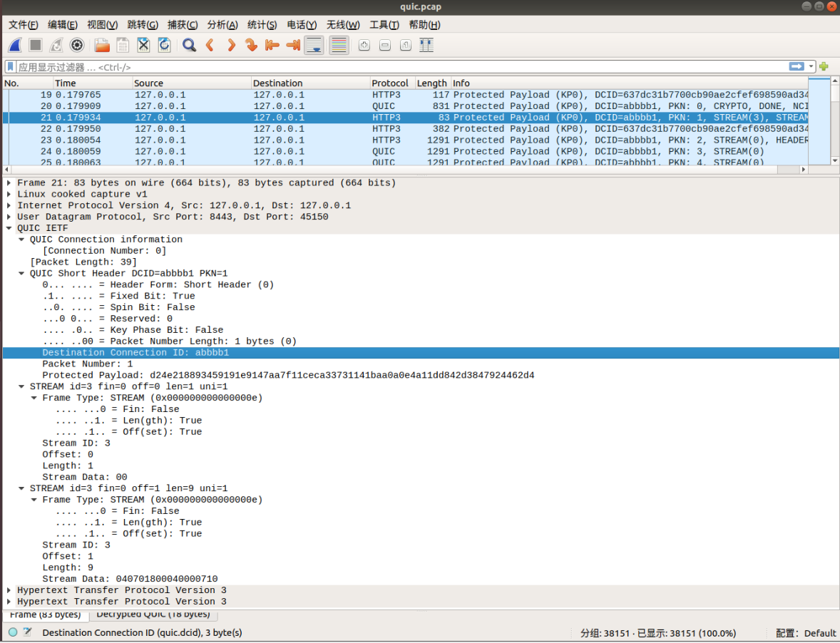Click the find packet magnifier icon
Viewport: 840px width, 643px height.
(189, 45)
